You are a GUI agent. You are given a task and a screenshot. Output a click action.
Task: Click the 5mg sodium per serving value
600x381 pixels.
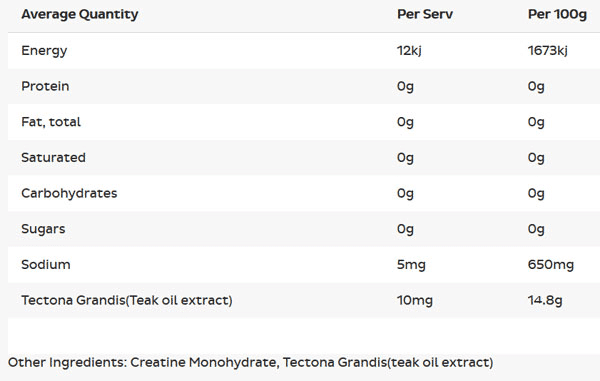pyautogui.click(x=411, y=265)
